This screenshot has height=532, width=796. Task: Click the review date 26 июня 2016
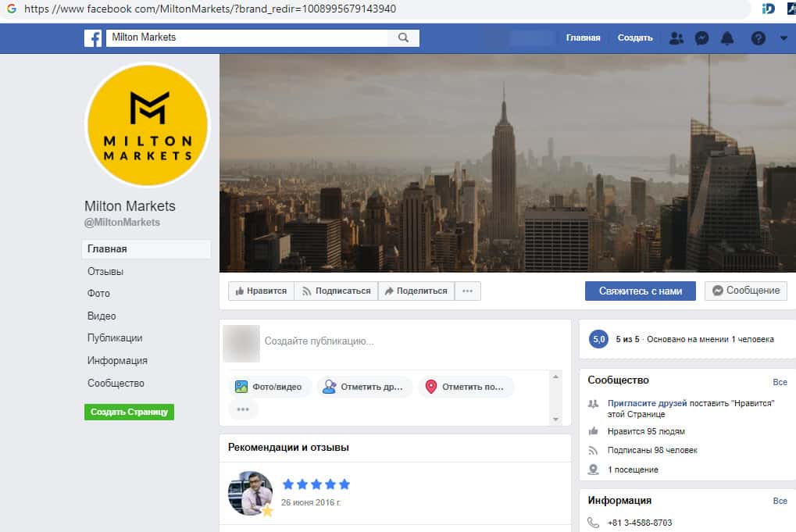[x=311, y=502]
